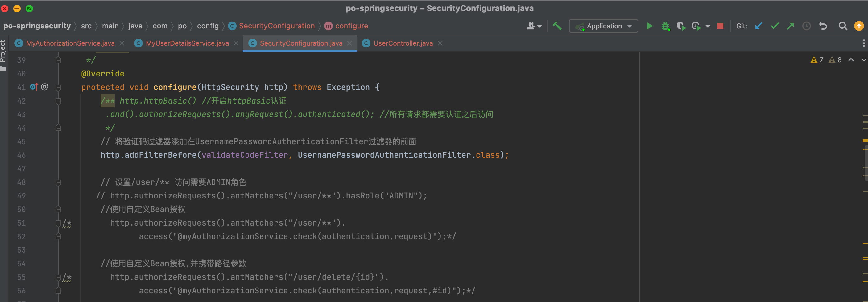
Task: Switch to the MyAuthorizationService.java tab
Action: click(x=70, y=43)
